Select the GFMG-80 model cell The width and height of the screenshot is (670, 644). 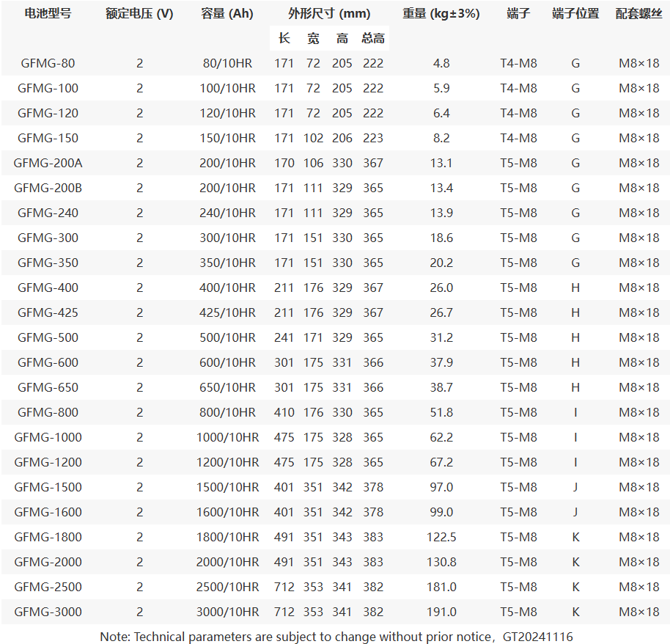tap(48, 63)
